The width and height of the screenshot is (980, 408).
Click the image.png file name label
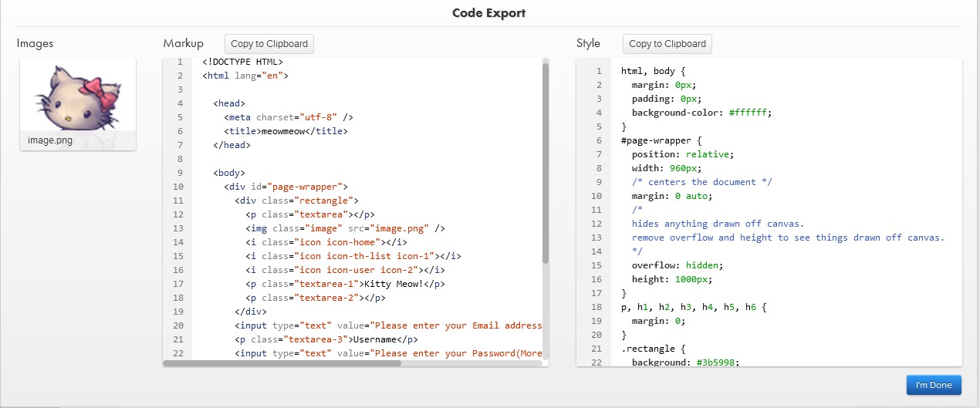click(50, 140)
